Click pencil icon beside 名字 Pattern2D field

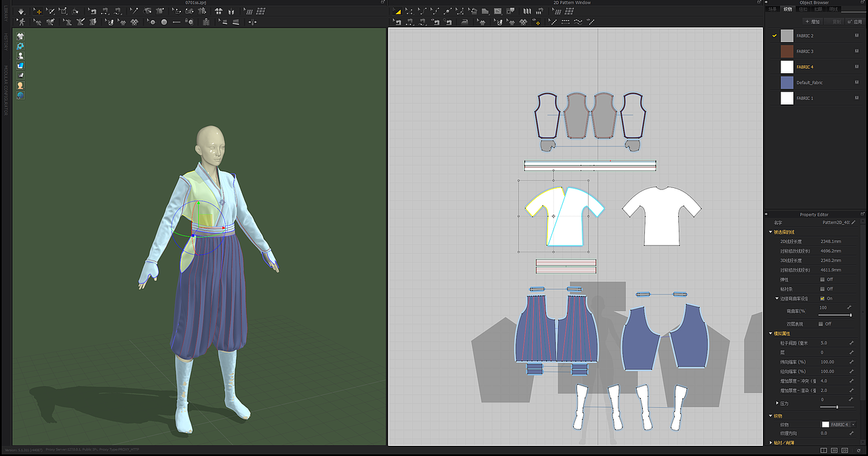coord(853,223)
